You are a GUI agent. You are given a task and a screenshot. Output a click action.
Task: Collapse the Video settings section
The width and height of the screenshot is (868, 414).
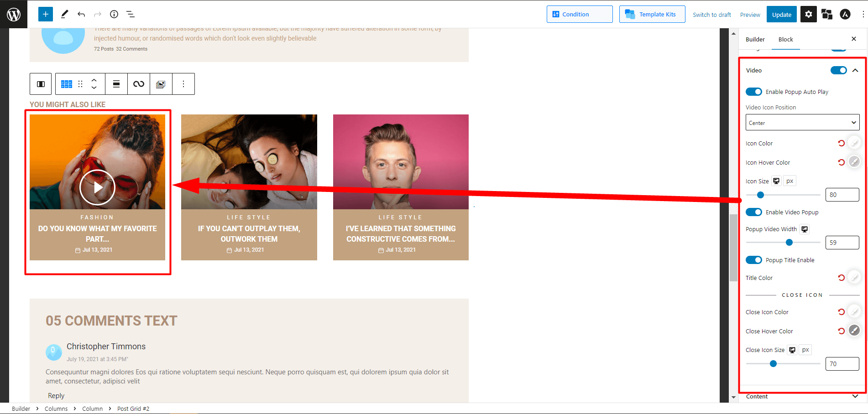pyautogui.click(x=855, y=70)
